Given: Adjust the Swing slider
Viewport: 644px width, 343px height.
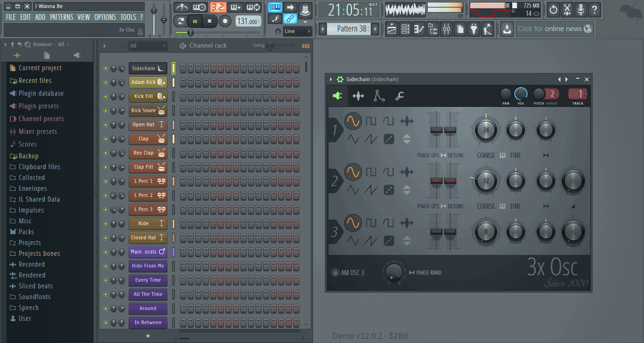Looking at the screenshot, I should coord(281,46).
